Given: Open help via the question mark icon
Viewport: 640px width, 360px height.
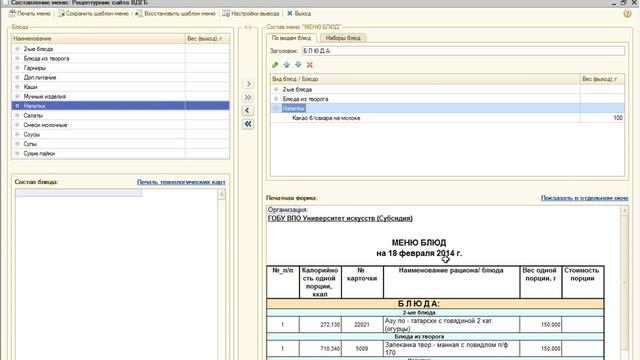Looking at the screenshot, I should pyautogui.click(x=627, y=13).
